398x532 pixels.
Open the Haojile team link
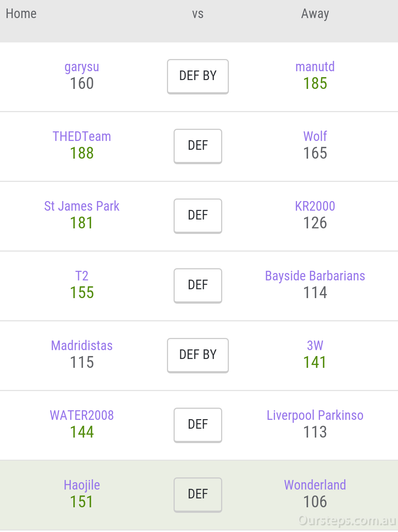click(82, 486)
